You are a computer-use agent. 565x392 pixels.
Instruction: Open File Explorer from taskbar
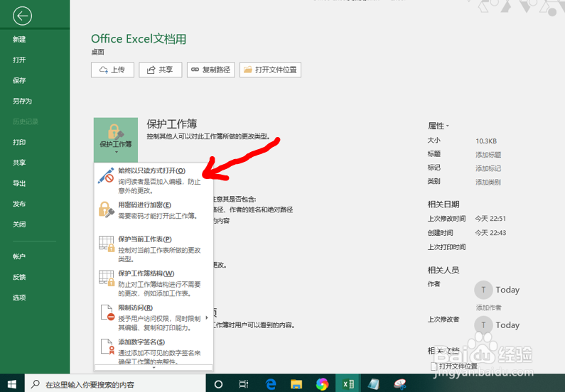(x=296, y=384)
